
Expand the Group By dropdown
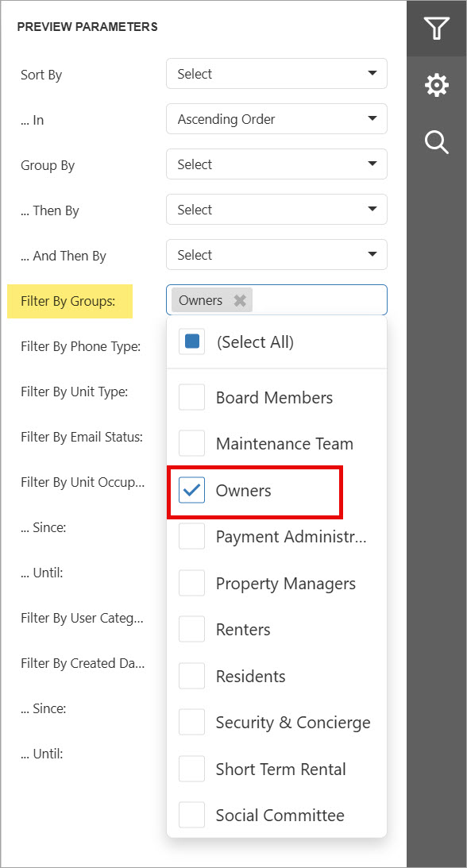click(x=276, y=164)
